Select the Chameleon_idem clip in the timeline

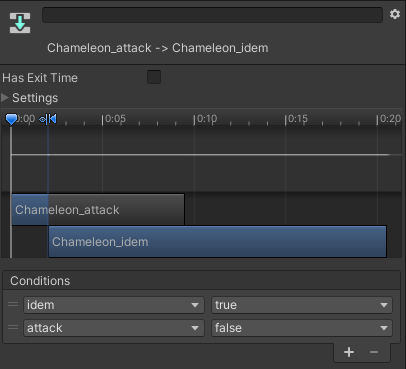[x=217, y=242]
